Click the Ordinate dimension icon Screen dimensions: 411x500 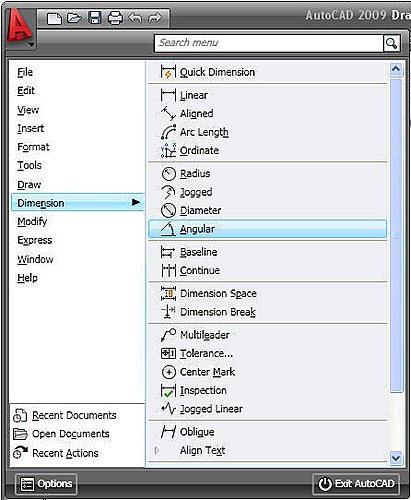pyautogui.click(x=168, y=150)
